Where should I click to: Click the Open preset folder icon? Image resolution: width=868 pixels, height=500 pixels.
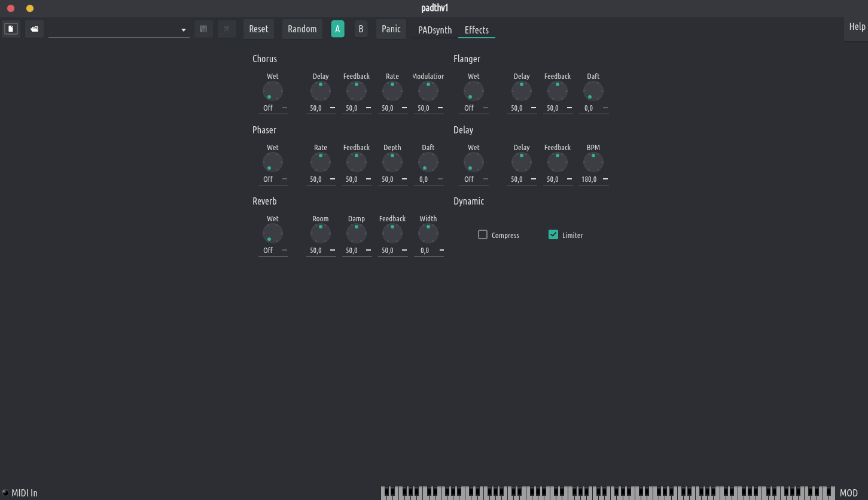(34, 29)
